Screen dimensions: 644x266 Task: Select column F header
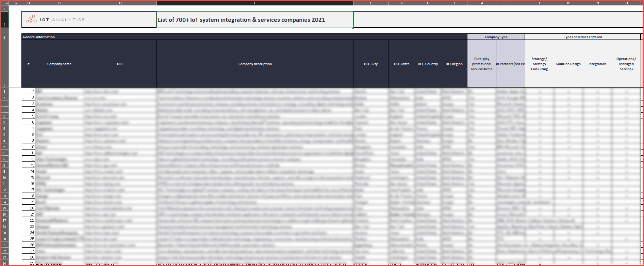click(371, 3)
